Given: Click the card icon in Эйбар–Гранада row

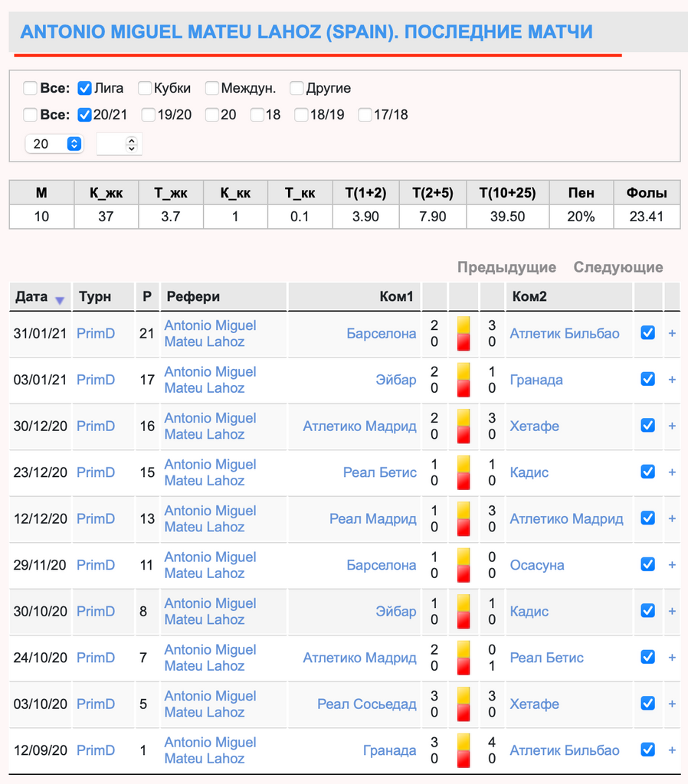Looking at the screenshot, I should [464, 380].
